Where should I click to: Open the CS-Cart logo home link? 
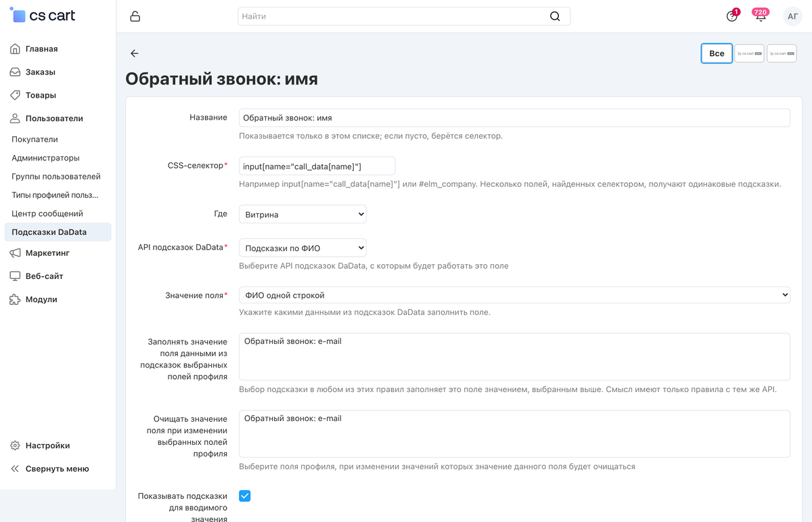(x=42, y=16)
